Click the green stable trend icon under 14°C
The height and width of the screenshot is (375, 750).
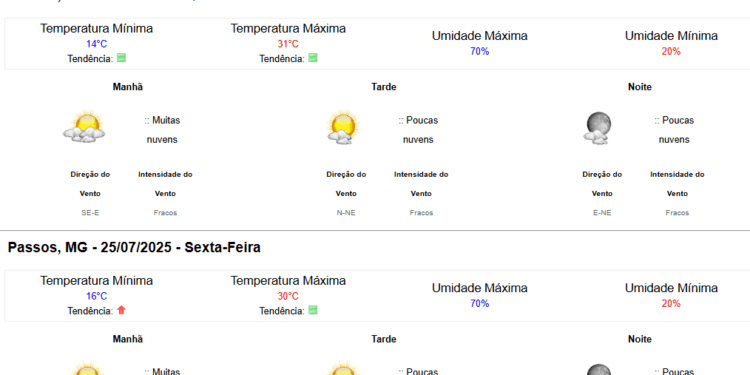[x=121, y=58]
